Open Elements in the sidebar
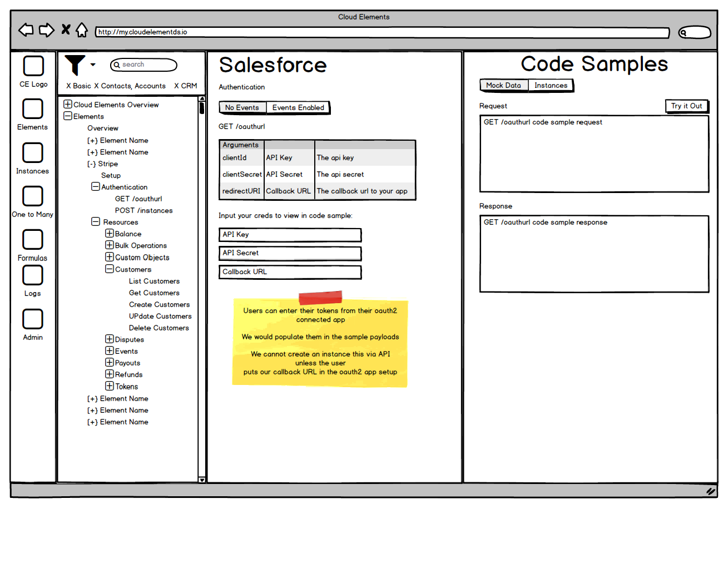This screenshot has width=728, height=563. tap(33, 109)
